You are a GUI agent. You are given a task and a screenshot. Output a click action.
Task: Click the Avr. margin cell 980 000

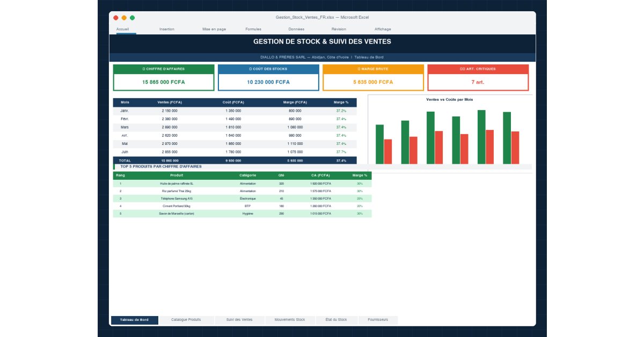click(295, 136)
